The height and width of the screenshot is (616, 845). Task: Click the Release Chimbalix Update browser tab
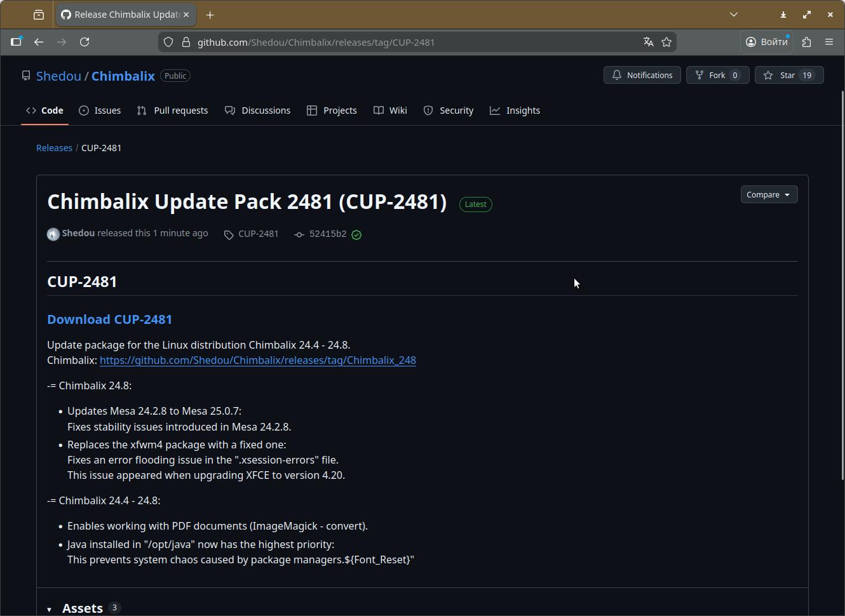point(126,15)
